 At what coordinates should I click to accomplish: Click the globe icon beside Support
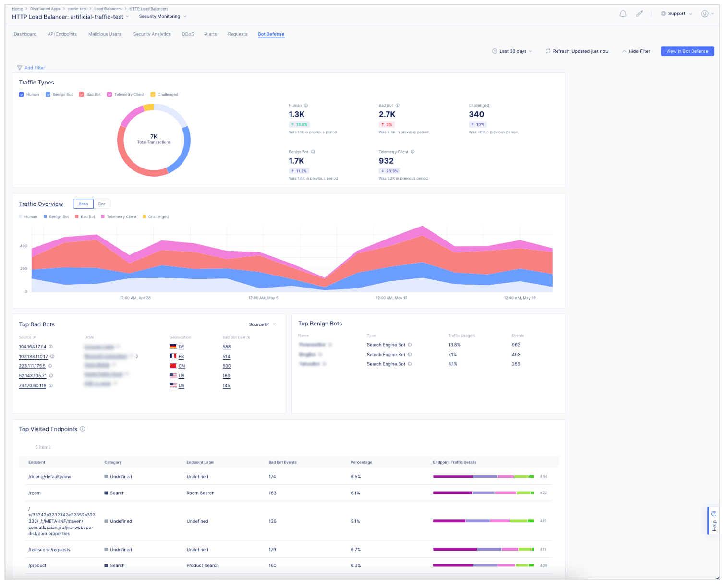(x=663, y=14)
